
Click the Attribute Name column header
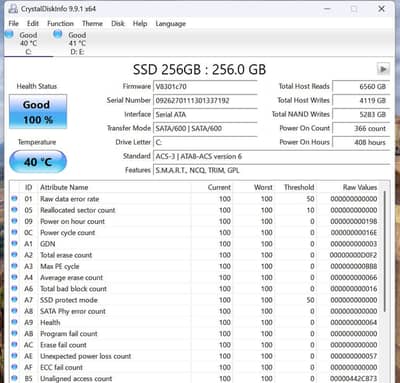pyautogui.click(x=114, y=187)
